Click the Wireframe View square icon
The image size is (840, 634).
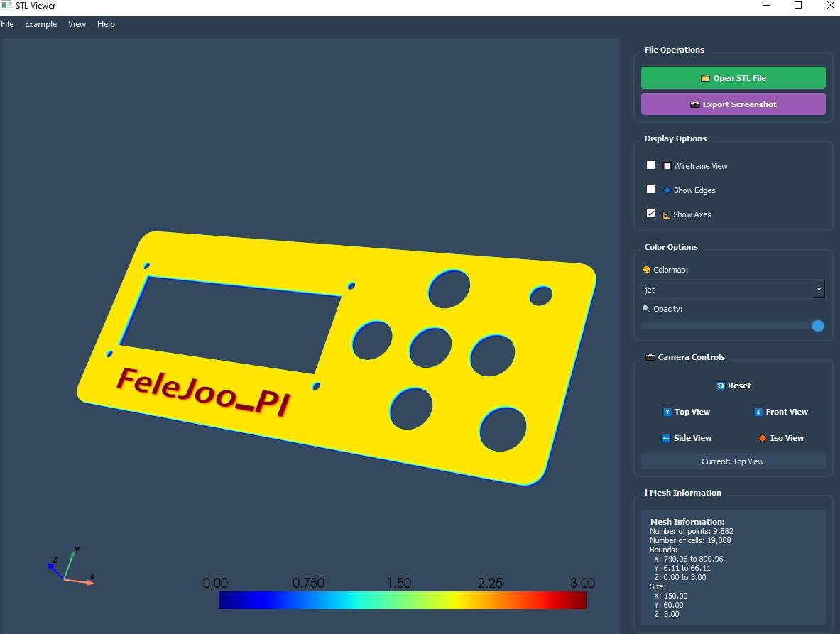tap(667, 166)
